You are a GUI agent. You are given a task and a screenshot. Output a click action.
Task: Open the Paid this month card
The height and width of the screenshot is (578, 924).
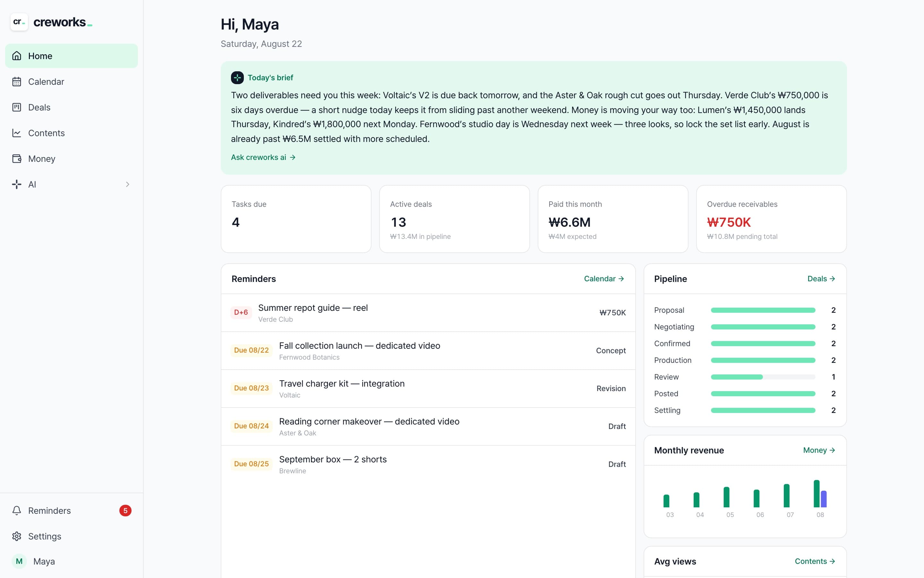[x=613, y=219]
